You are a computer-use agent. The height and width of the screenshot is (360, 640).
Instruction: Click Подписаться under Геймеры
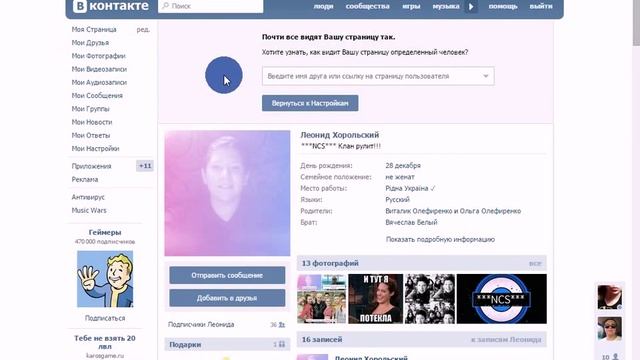point(105,318)
